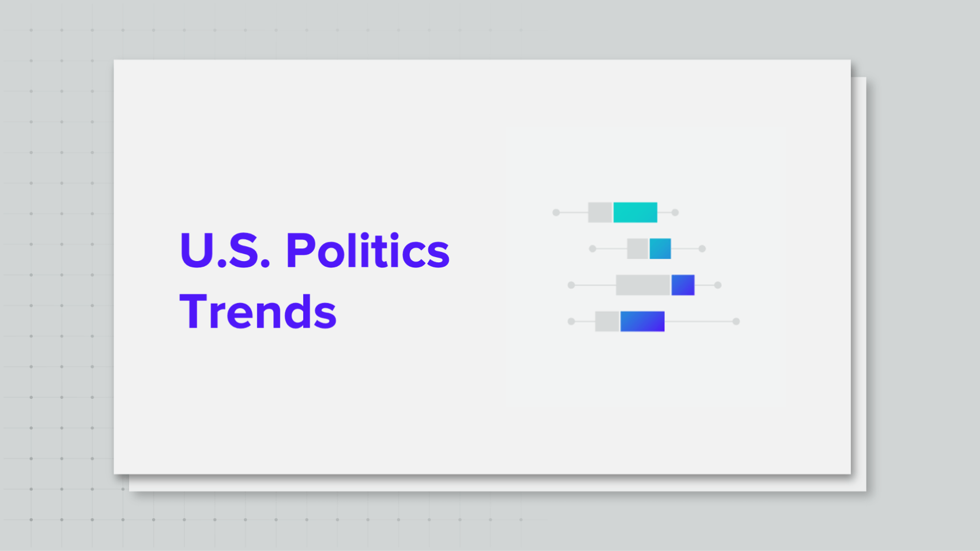980x551 pixels.
Task: Select the light blue bar in the second row
Action: pyautogui.click(x=660, y=248)
